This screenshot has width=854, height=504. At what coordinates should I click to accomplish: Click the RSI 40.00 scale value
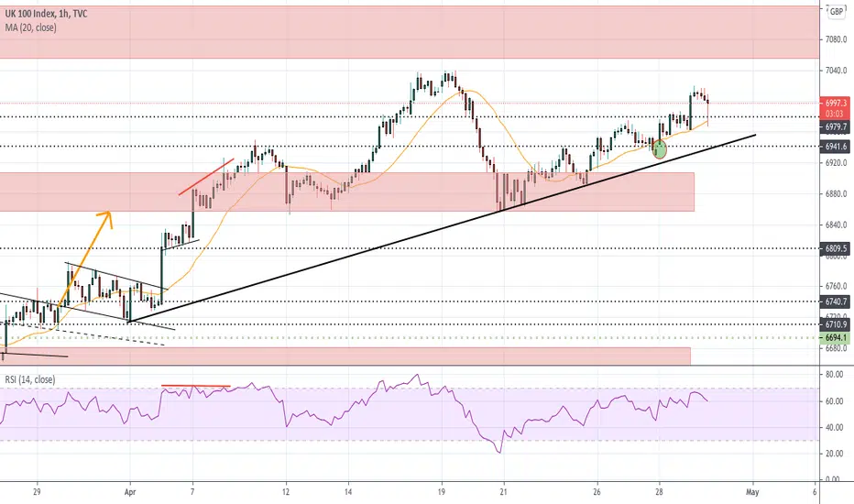[x=834, y=427]
